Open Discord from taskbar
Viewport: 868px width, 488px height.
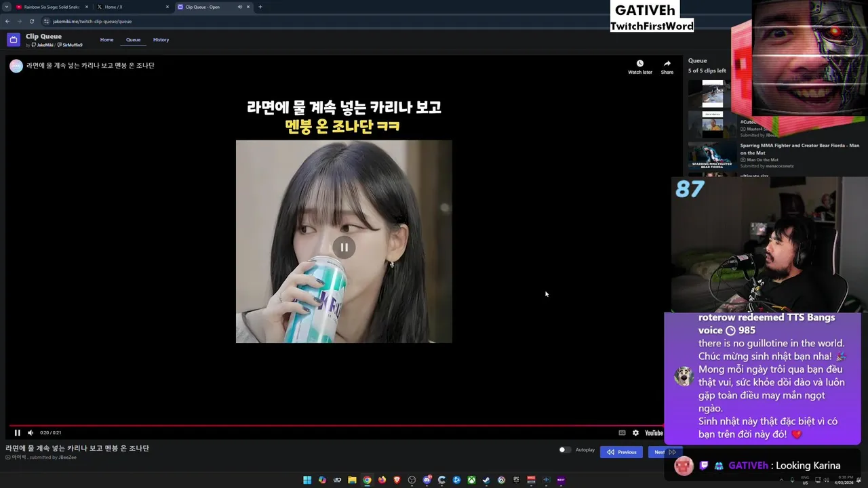coord(427,480)
